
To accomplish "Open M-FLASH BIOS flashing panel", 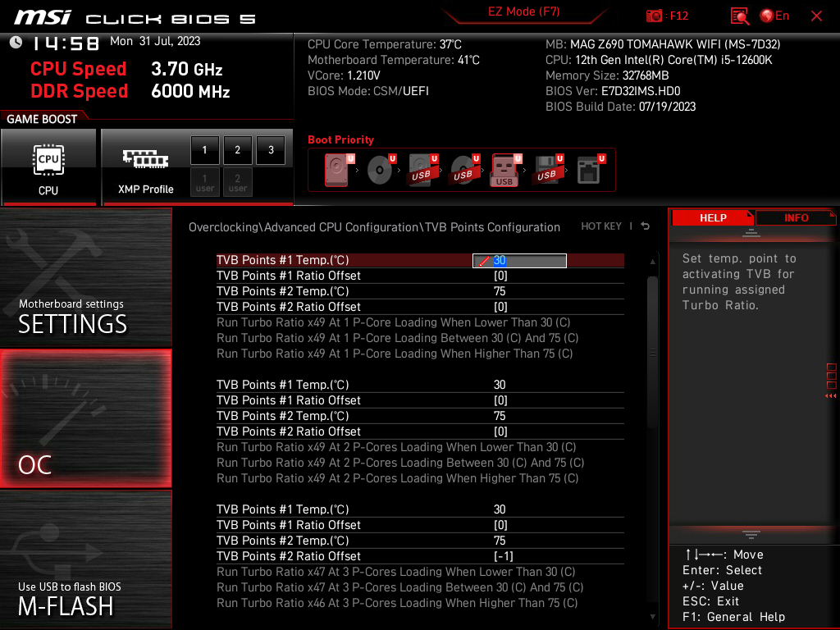I will point(85,559).
